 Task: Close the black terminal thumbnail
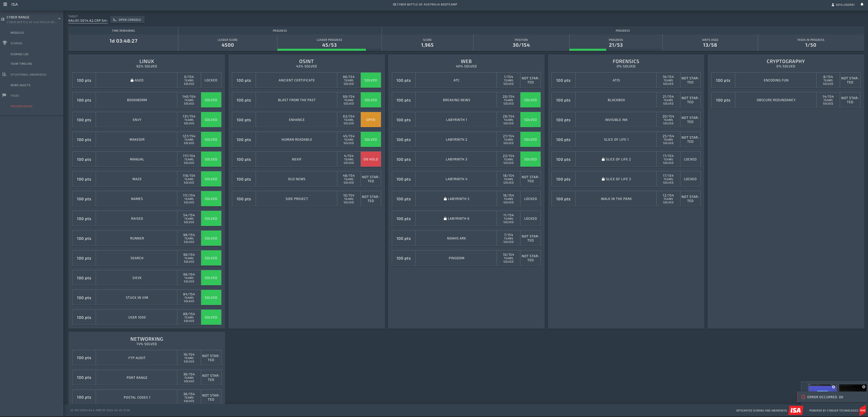[x=864, y=387]
